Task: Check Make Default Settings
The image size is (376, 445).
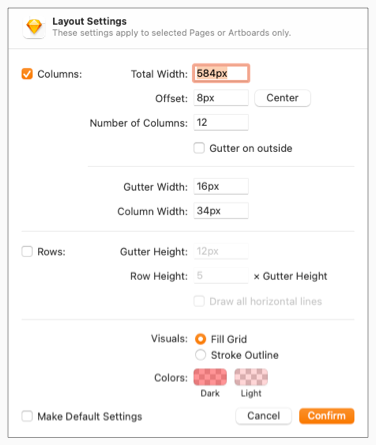Action: coord(27,416)
